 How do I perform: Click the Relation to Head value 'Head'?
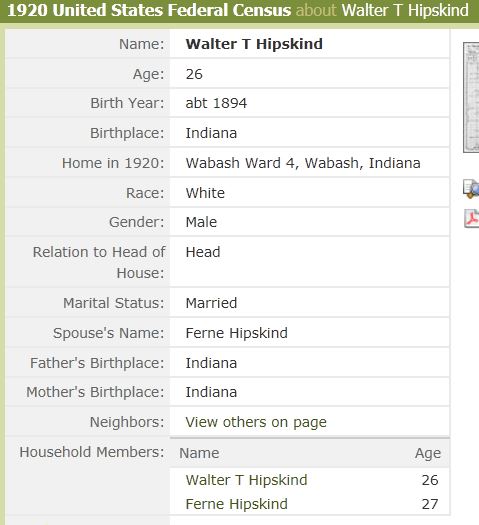pyautogui.click(x=203, y=252)
